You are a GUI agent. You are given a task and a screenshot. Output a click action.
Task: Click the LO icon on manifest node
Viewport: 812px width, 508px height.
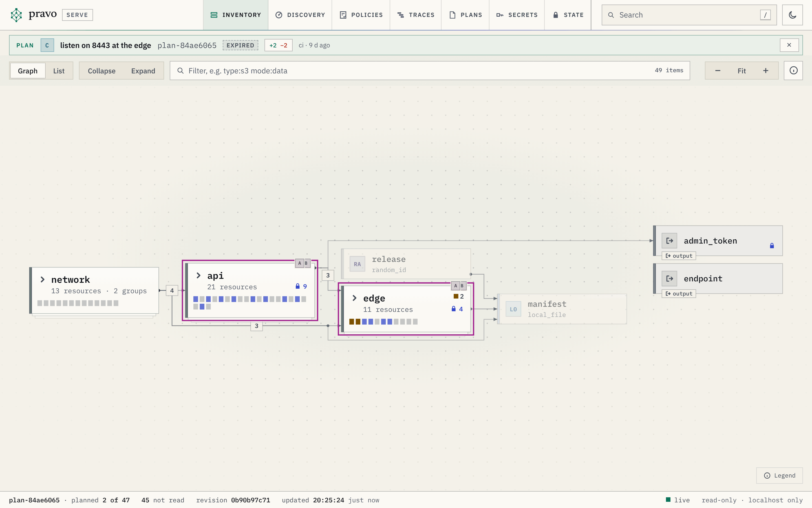click(x=513, y=309)
